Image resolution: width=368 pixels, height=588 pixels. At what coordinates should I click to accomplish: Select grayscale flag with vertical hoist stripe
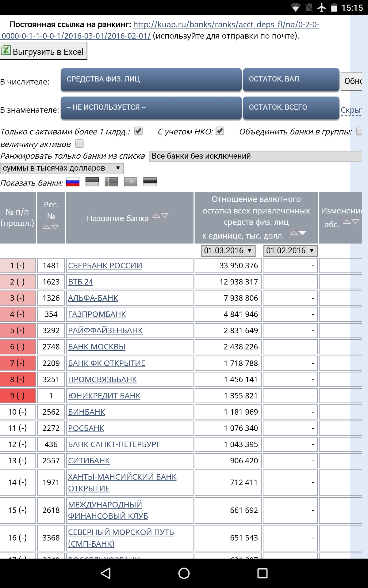[111, 182]
